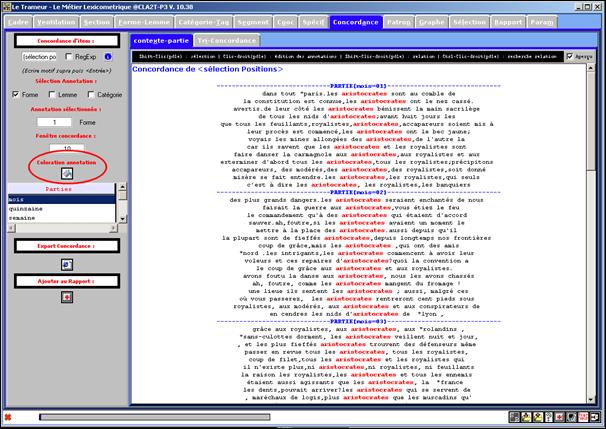
Task: Click the question-mark icon in the status bar strip
Action: pyautogui.click(x=548, y=417)
